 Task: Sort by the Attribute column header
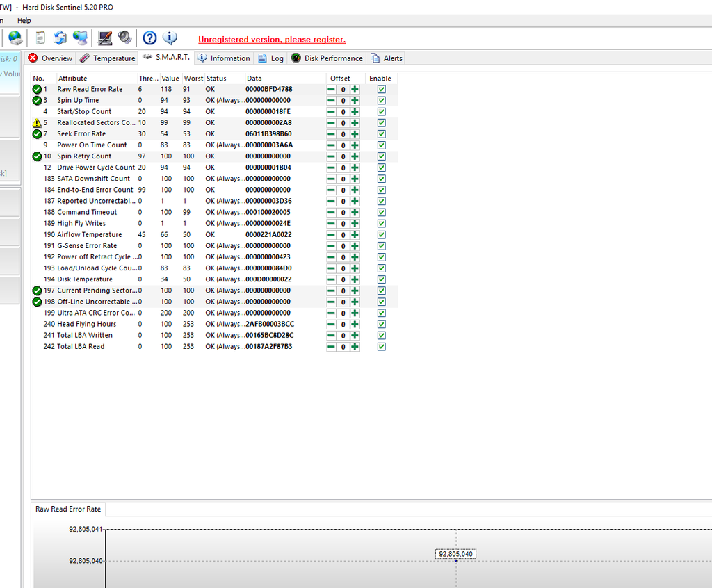coord(97,78)
